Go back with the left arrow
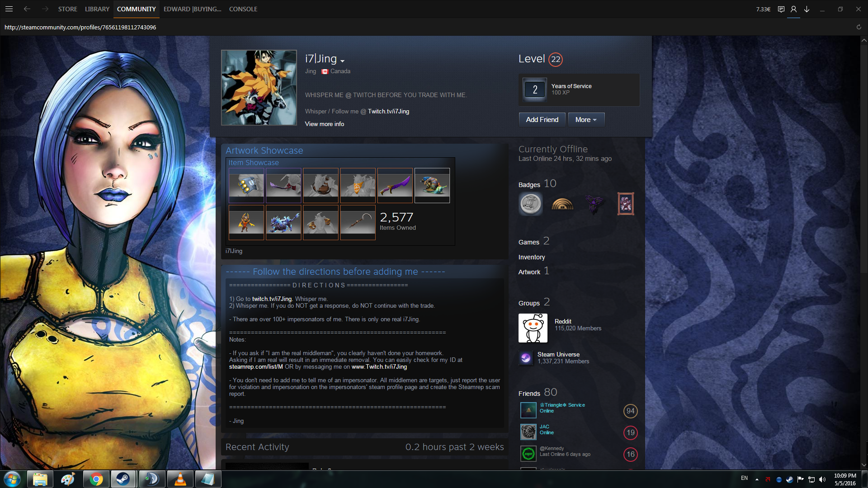The height and width of the screenshot is (488, 868). [x=27, y=9]
